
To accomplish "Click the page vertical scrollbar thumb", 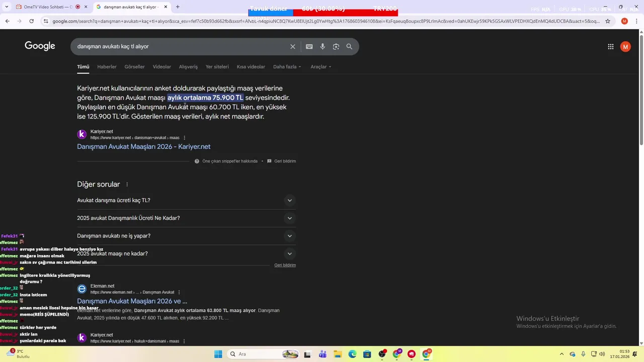I will pos(641,90).
